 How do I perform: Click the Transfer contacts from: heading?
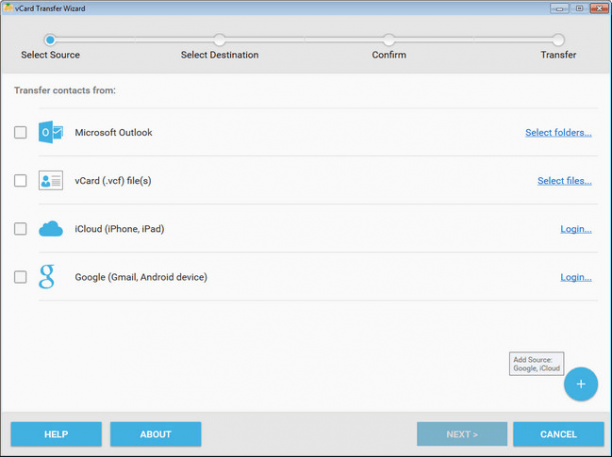click(65, 90)
